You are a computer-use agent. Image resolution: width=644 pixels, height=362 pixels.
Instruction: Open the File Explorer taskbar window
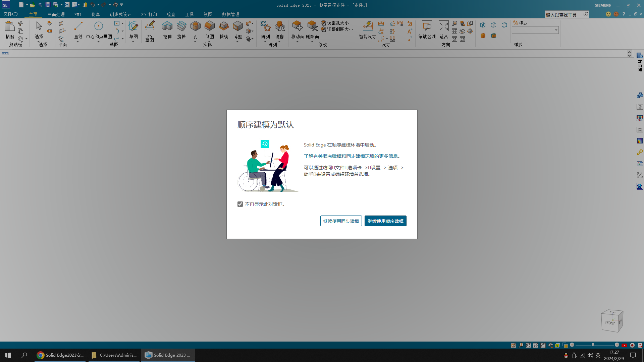tap(114, 355)
